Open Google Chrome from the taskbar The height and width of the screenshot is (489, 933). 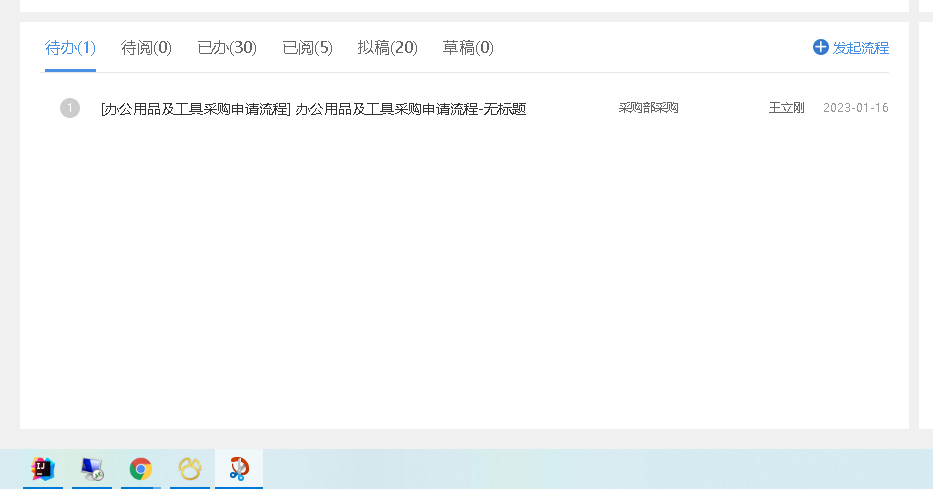pyautogui.click(x=140, y=469)
